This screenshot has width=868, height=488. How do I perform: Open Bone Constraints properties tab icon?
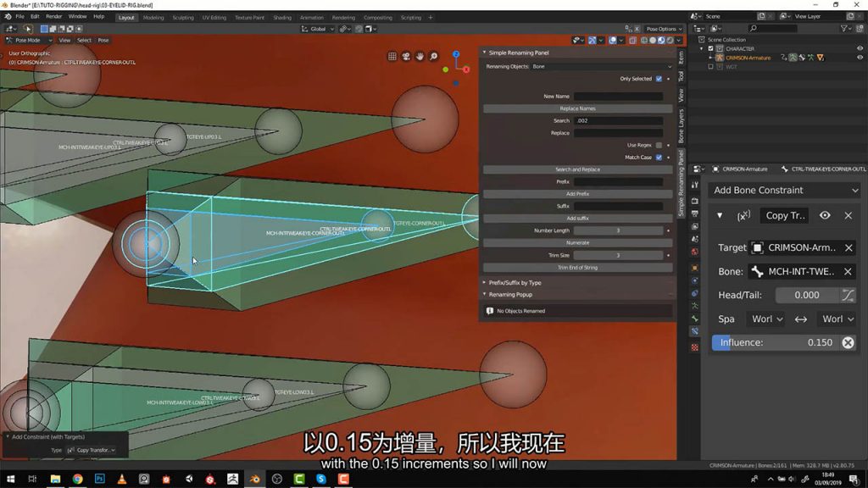tap(695, 331)
